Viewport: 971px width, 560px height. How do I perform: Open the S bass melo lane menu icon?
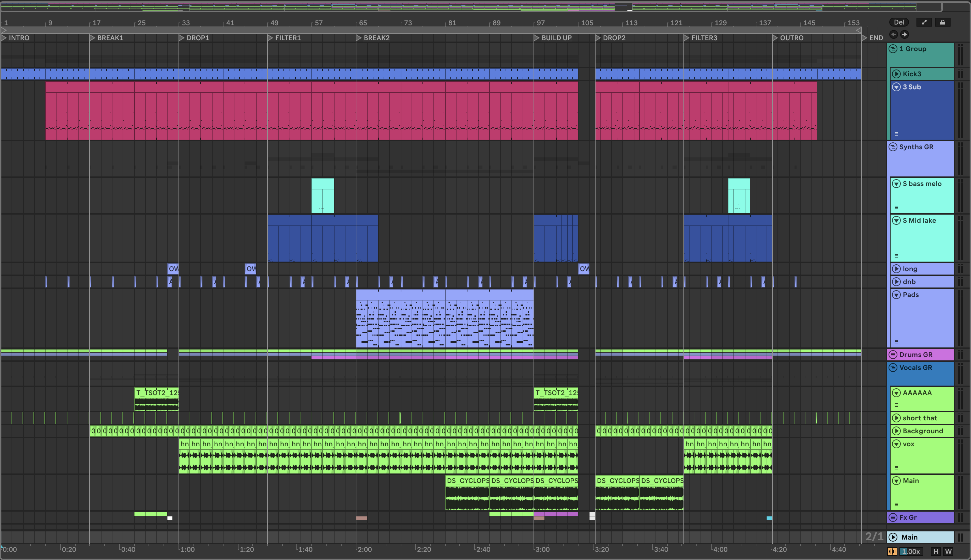(x=896, y=207)
